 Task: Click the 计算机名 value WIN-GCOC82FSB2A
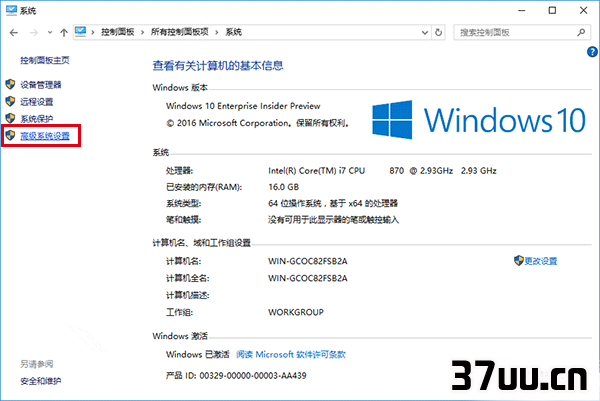coord(308,261)
